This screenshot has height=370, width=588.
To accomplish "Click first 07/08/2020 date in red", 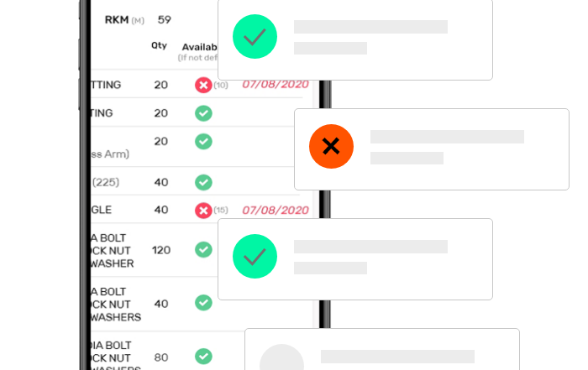I will 276,84.
